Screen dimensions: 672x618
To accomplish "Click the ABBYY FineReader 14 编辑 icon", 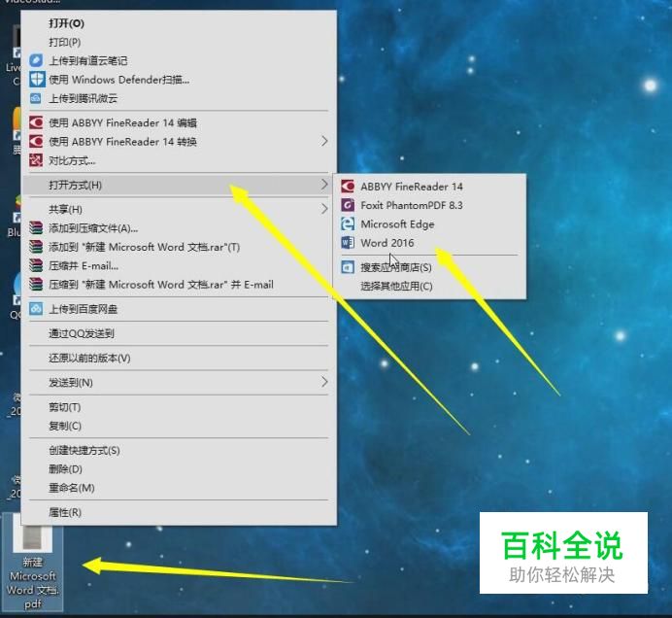I will click(x=36, y=122).
